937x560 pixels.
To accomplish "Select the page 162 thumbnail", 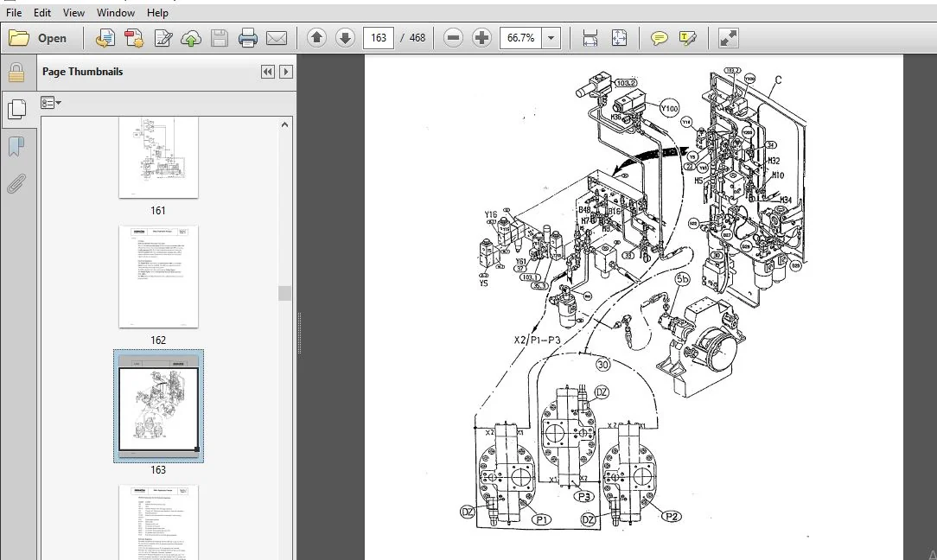I will point(158,277).
